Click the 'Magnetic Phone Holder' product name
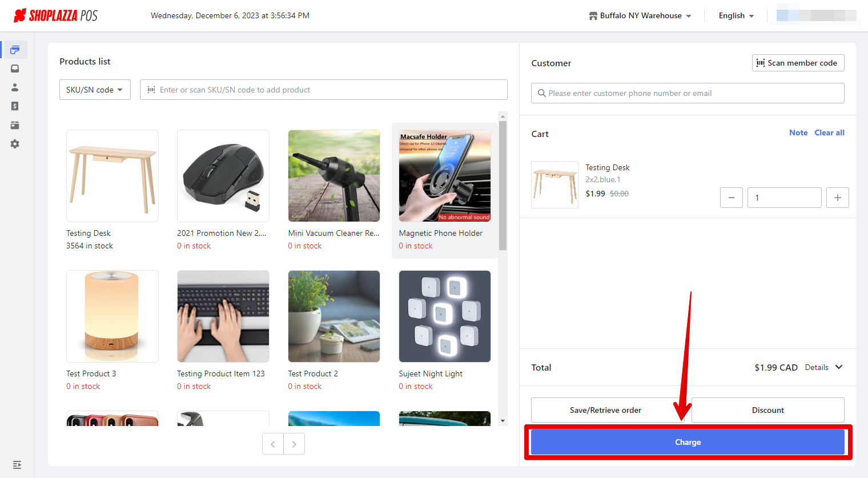 click(x=441, y=233)
